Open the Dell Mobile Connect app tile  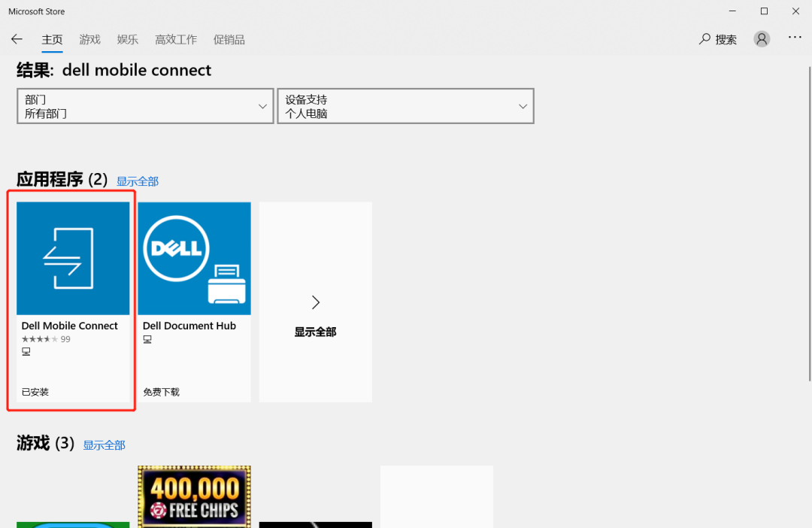click(73, 302)
